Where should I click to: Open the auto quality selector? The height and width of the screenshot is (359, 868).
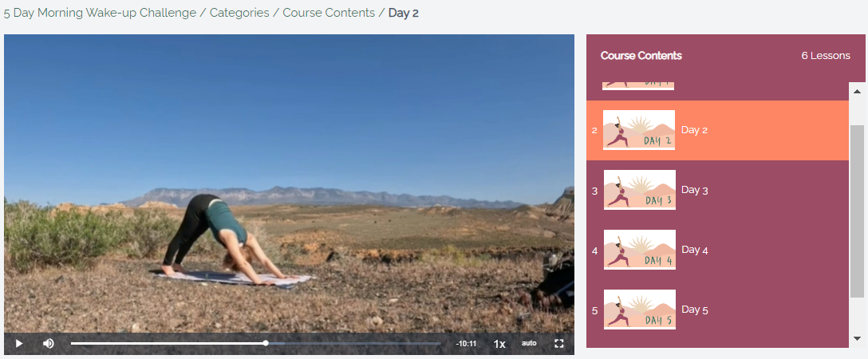click(x=529, y=344)
